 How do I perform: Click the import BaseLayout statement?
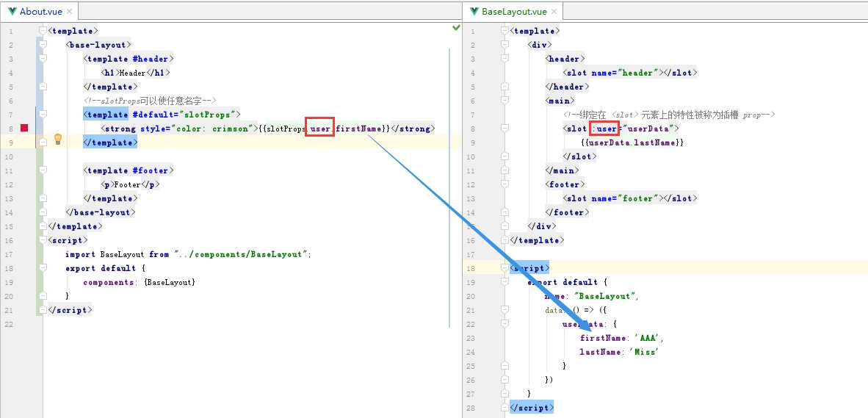tap(189, 254)
